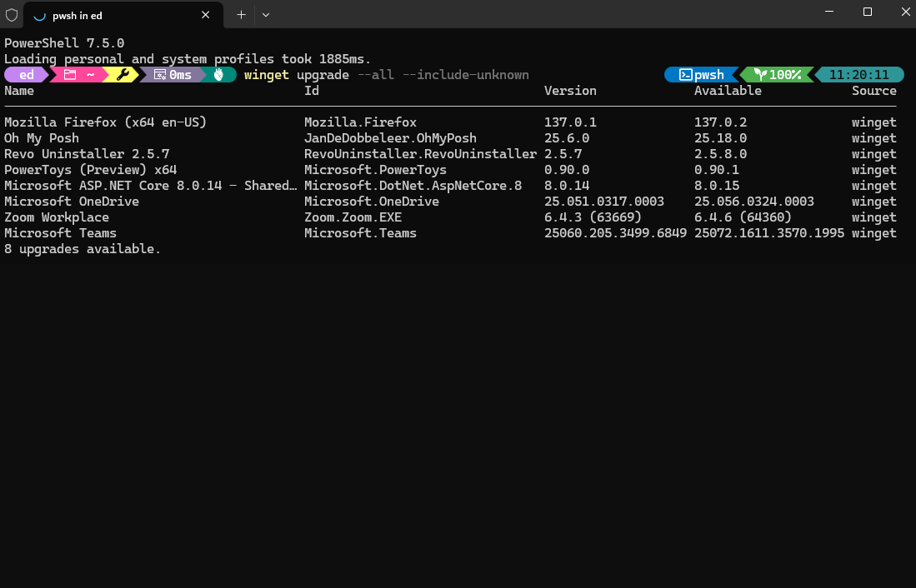916x588 pixels.
Task: Open a new terminal tab with plus
Action: [241, 14]
